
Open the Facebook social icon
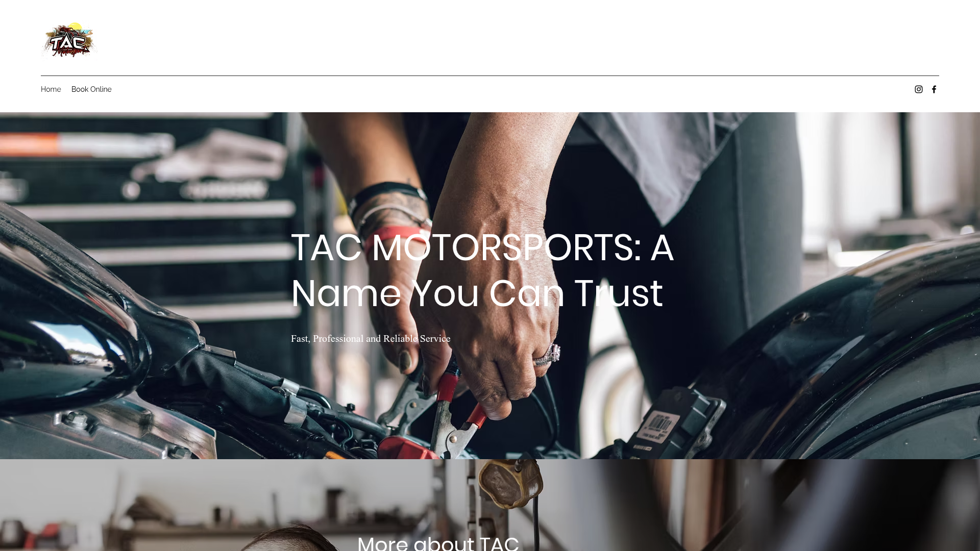pos(934,89)
